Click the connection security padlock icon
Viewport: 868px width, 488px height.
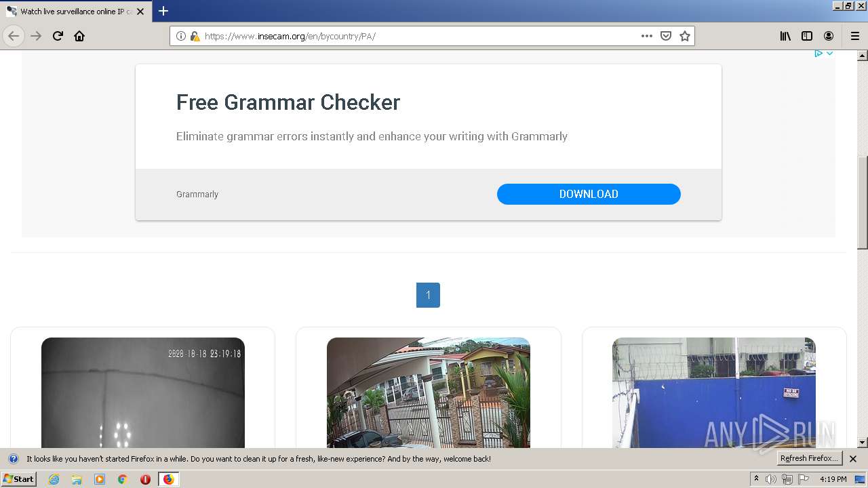pyautogui.click(x=195, y=36)
